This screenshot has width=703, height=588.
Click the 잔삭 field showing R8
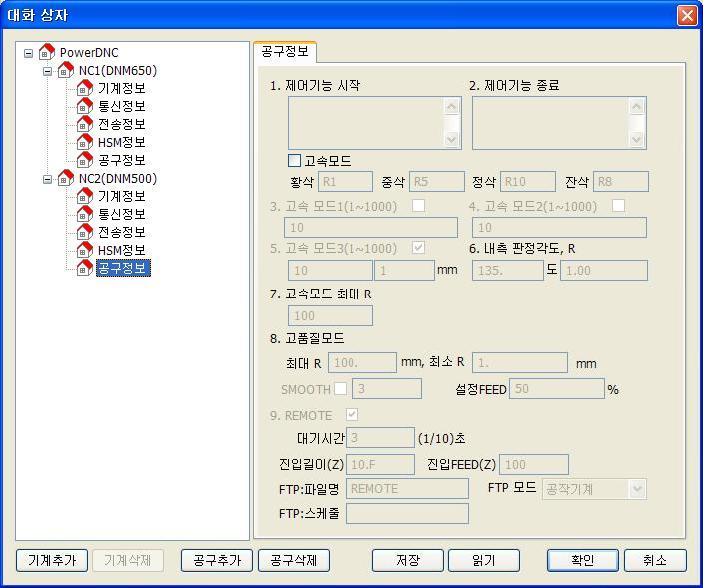click(621, 181)
